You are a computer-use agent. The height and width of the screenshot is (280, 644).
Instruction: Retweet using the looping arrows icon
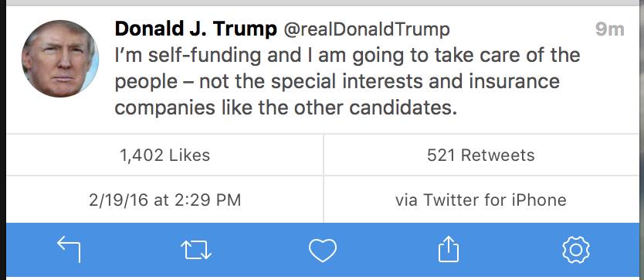click(196, 250)
